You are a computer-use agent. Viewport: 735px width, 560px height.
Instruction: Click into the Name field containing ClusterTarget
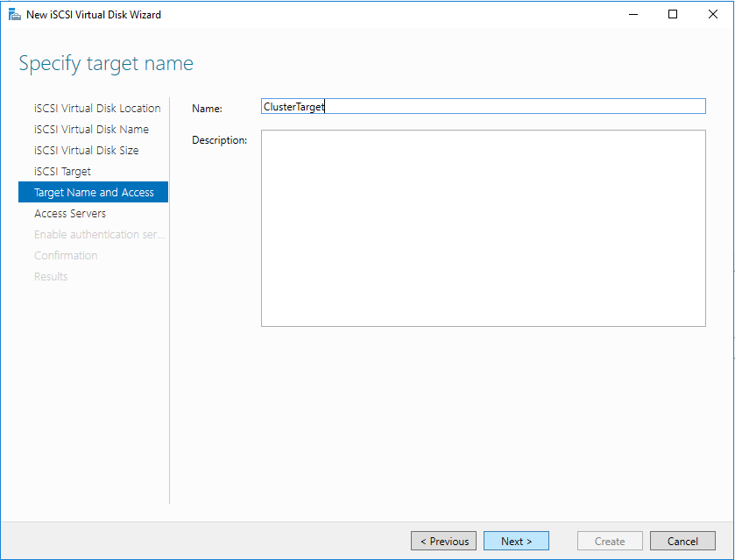pyautogui.click(x=482, y=106)
